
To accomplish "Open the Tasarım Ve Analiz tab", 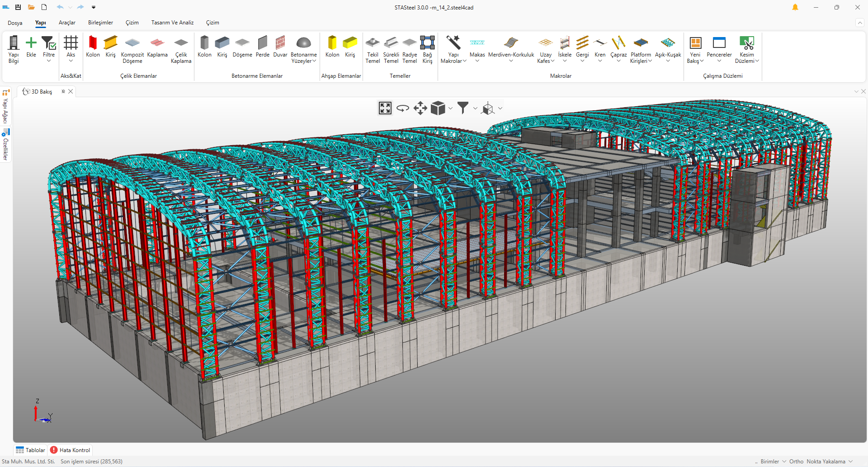I will click(172, 23).
